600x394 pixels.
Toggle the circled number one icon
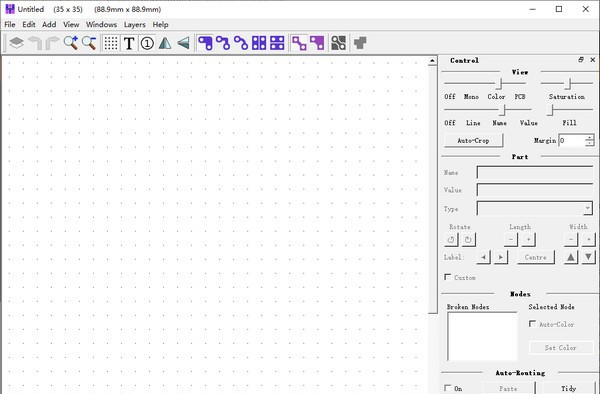[x=147, y=43]
